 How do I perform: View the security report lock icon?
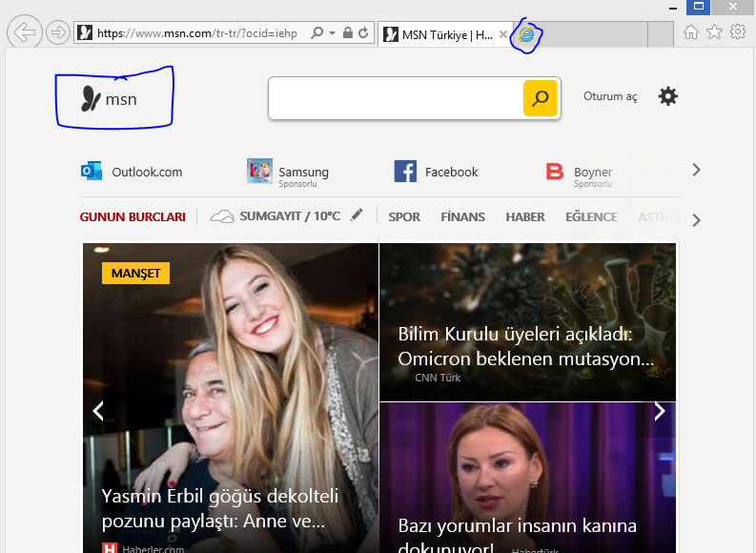[348, 32]
